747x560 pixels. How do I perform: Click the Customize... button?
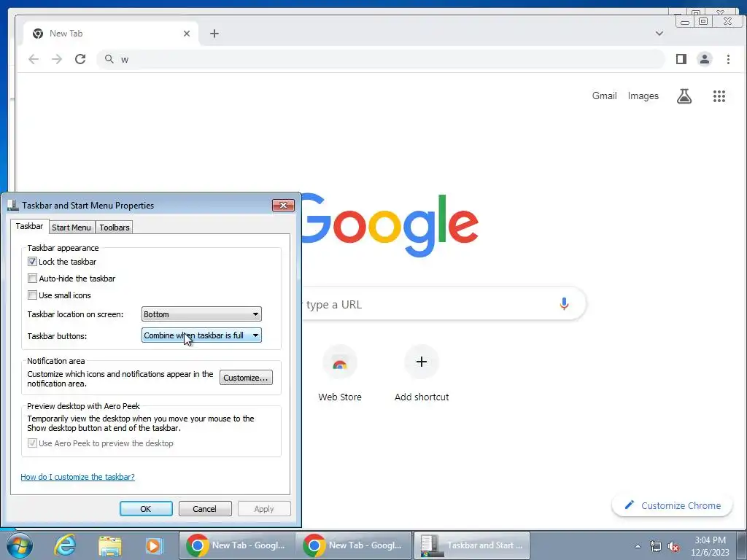(x=246, y=378)
